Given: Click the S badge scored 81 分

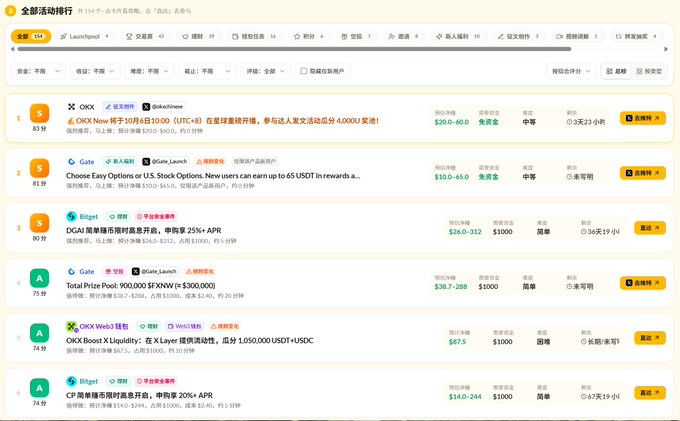Looking at the screenshot, I should 39,168.
